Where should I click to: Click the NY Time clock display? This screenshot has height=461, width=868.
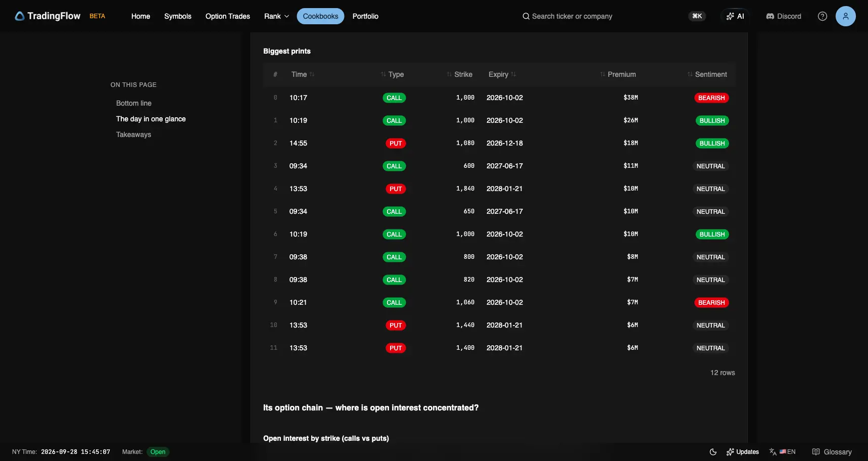[x=61, y=452]
